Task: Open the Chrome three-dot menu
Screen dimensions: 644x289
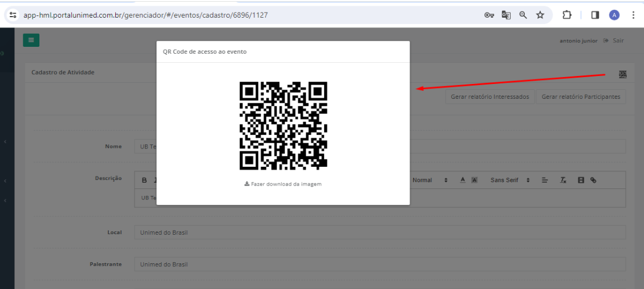Action: [633, 15]
